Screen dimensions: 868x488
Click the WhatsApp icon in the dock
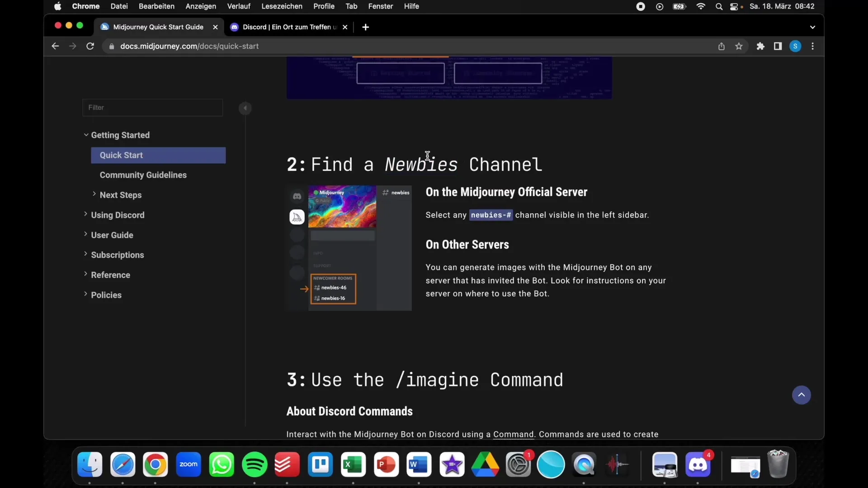click(222, 464)
